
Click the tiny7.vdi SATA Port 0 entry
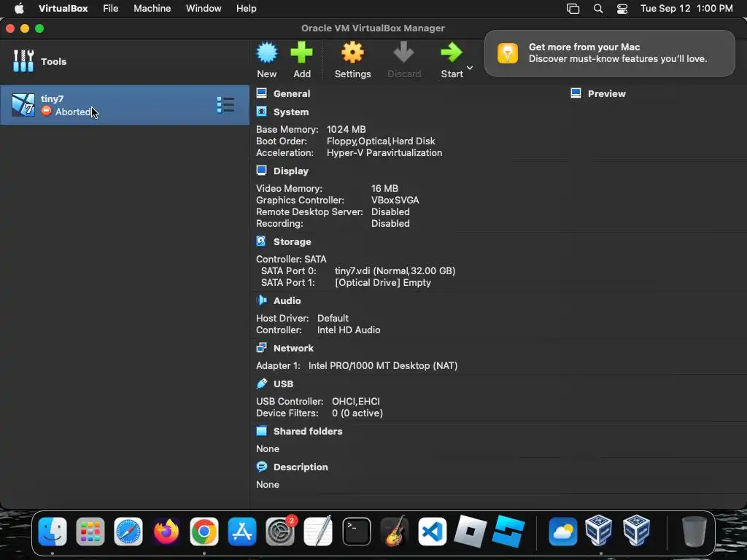coord(395,271)
